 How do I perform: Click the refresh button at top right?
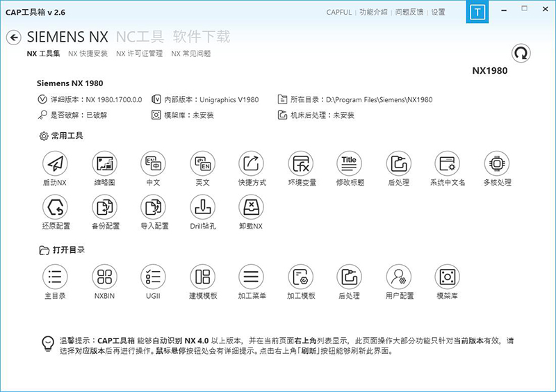click(520, 53)
